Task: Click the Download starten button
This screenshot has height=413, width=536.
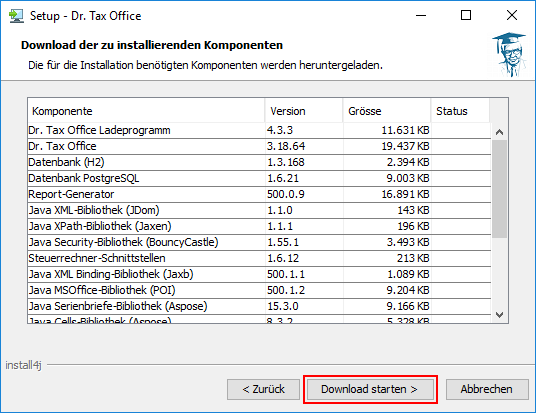Action: pos(370,389)
